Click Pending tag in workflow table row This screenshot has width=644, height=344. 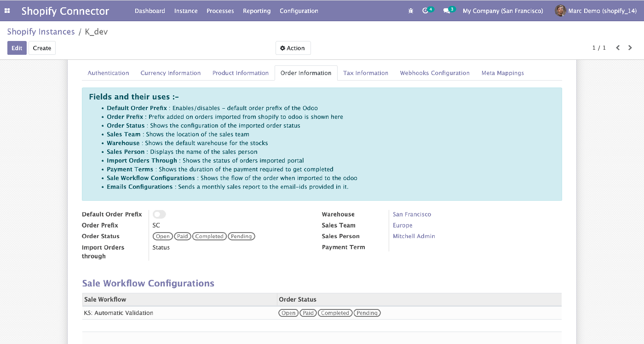[367, 313]
